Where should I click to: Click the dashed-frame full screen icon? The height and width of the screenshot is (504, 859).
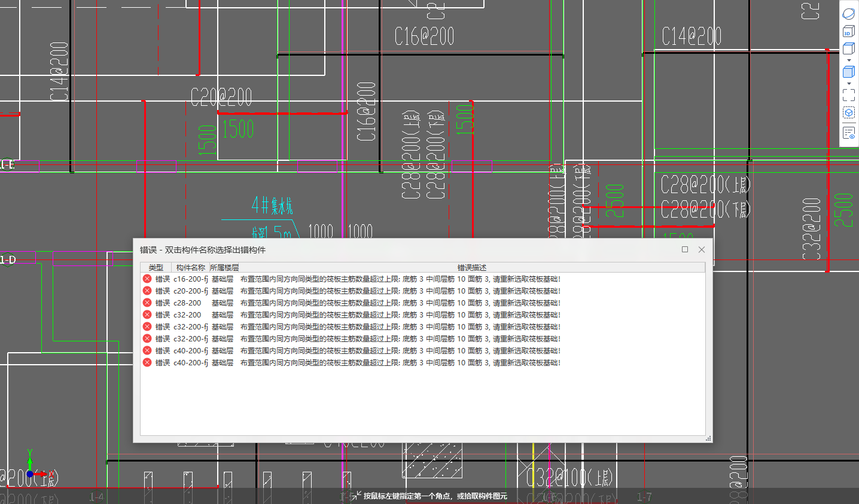(848, 94)
